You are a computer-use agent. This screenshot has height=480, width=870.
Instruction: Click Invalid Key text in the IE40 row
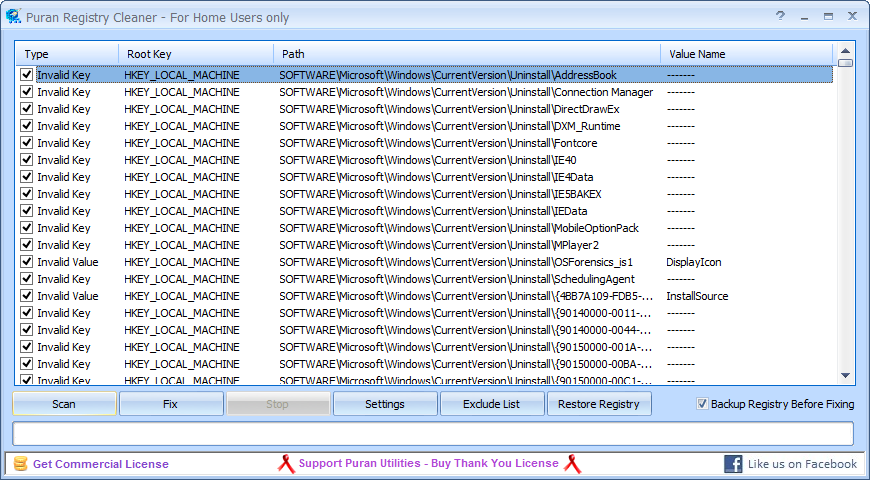[x=64, y=160]
